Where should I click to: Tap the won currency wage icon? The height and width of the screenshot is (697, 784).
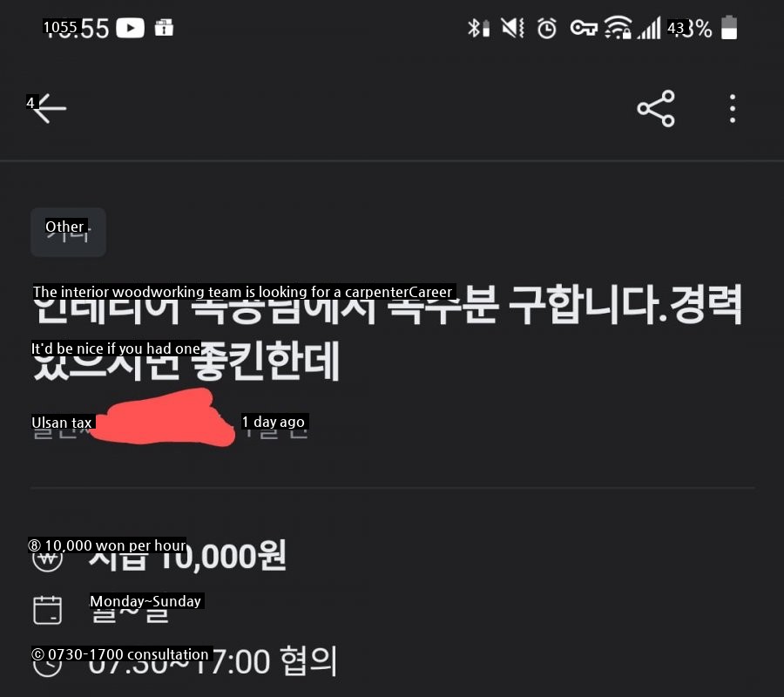pyautogui.click(x=48, y=556)
